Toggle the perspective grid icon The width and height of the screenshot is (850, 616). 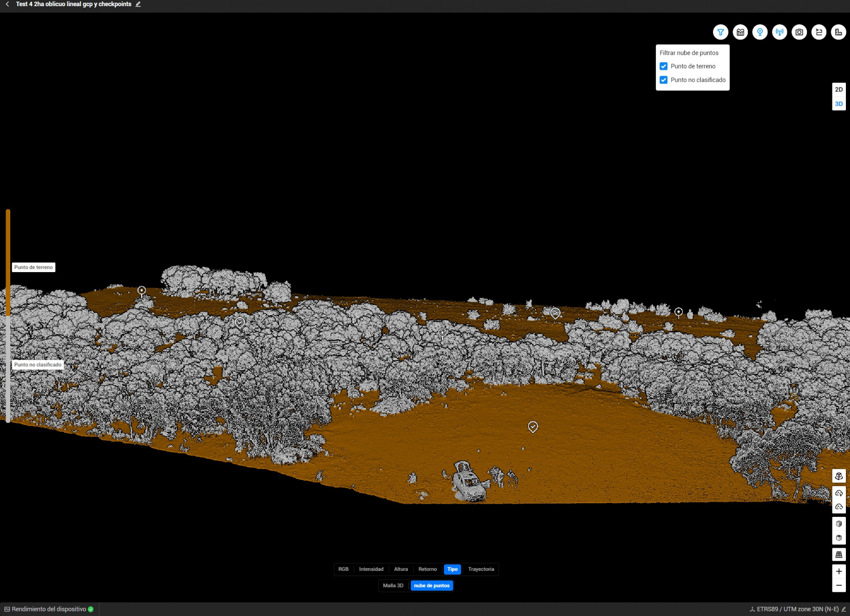839,555
